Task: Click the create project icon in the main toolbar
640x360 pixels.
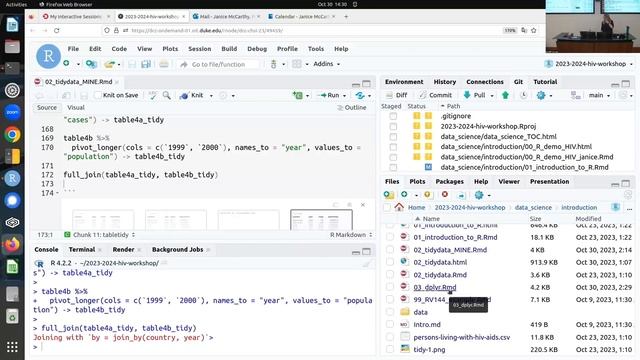Action: (91, 64)
